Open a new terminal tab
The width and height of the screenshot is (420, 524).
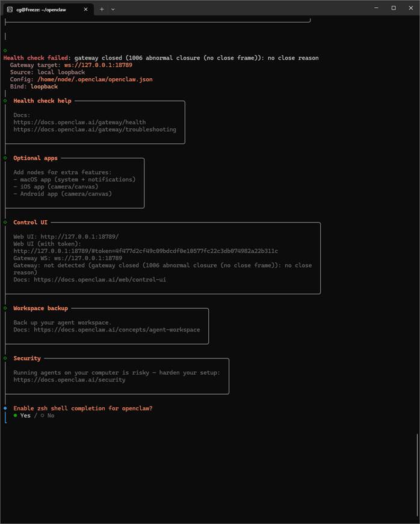pos(102,9)
